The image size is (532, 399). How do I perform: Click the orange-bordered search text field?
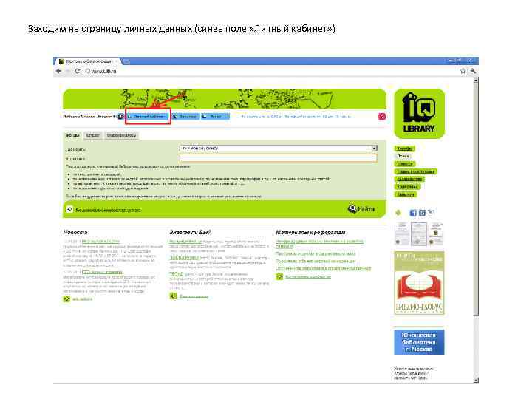tap(279, 158)
